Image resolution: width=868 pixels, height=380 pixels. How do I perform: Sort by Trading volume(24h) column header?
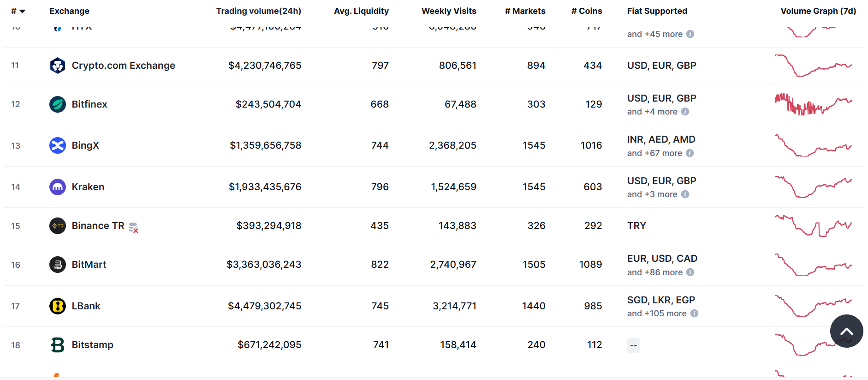pyautogui.click(x=258, y=11)
